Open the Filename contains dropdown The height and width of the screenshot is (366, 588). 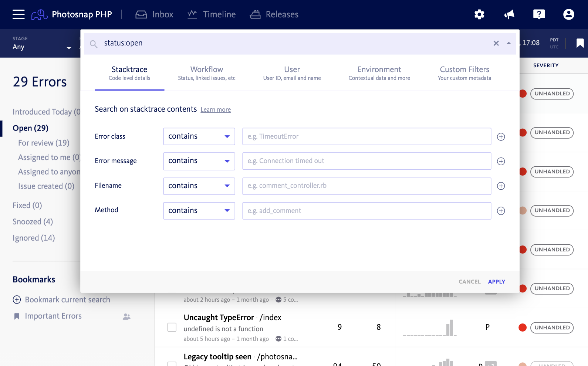[199, 186]
